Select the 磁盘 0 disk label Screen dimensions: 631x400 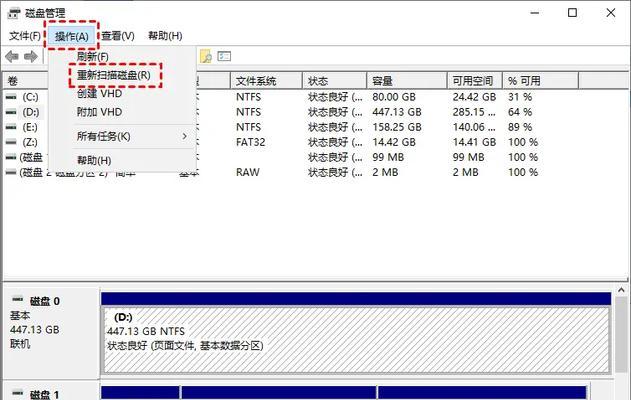pyautogui.click(x=45, y=301)
